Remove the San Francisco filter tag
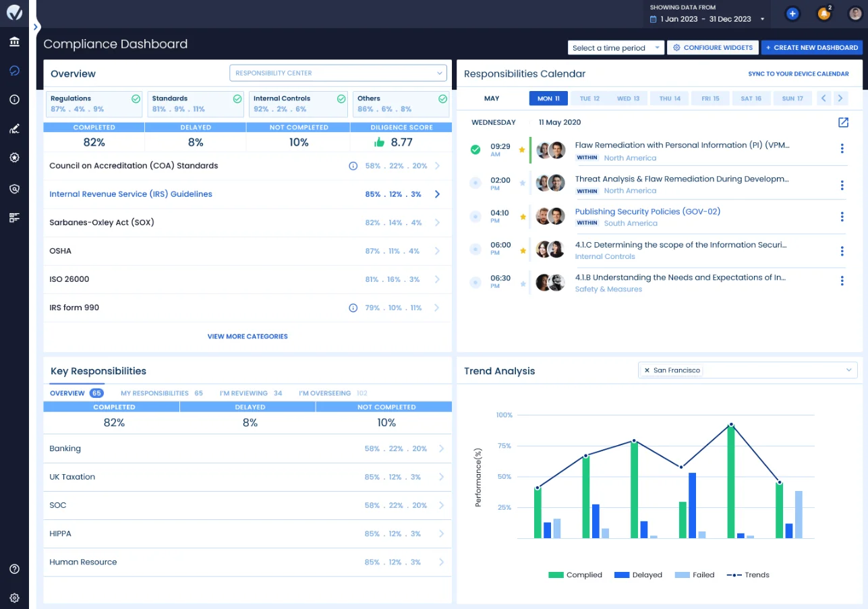This screenshot has width=868, height=609. pyautogui.click(x=647, y=370)
